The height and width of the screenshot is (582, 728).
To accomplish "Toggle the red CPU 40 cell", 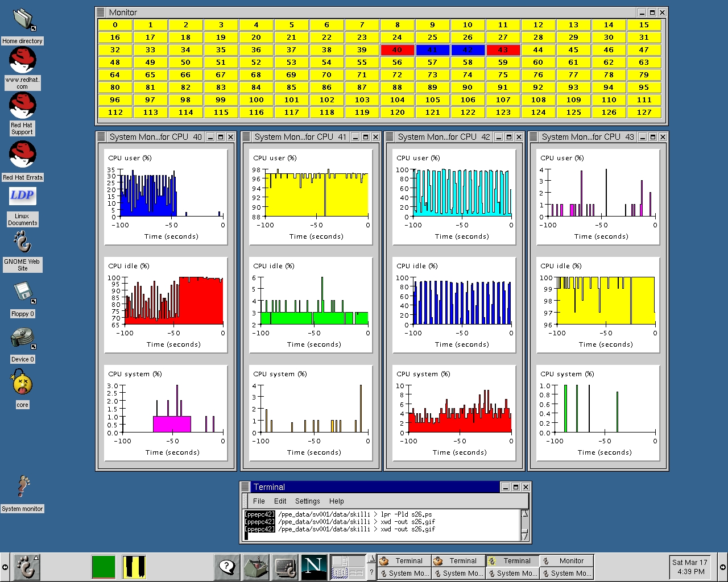I will [x=397, y=50].
